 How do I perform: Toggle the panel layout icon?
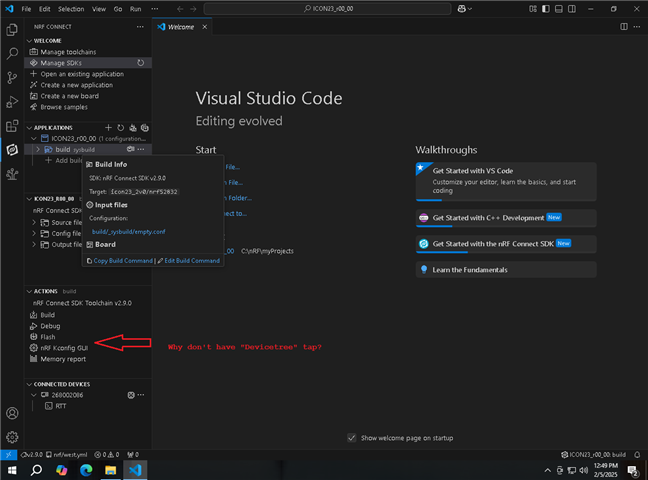(559, 9)
